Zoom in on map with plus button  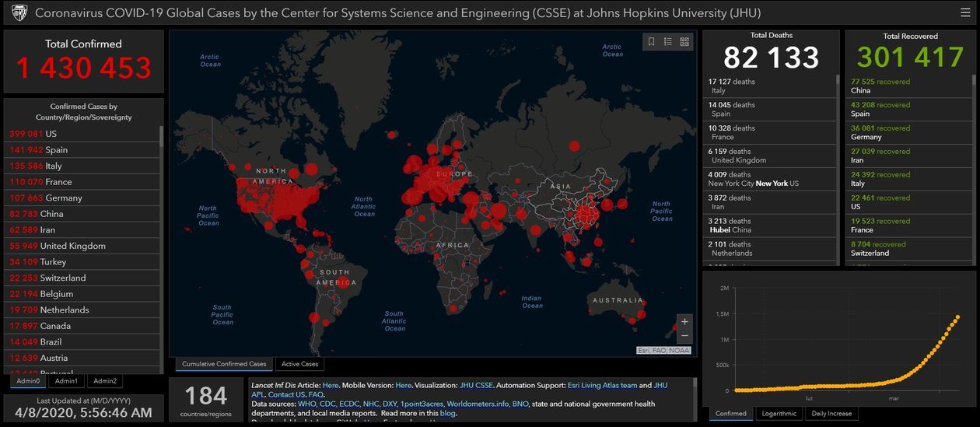pos(684,321)
